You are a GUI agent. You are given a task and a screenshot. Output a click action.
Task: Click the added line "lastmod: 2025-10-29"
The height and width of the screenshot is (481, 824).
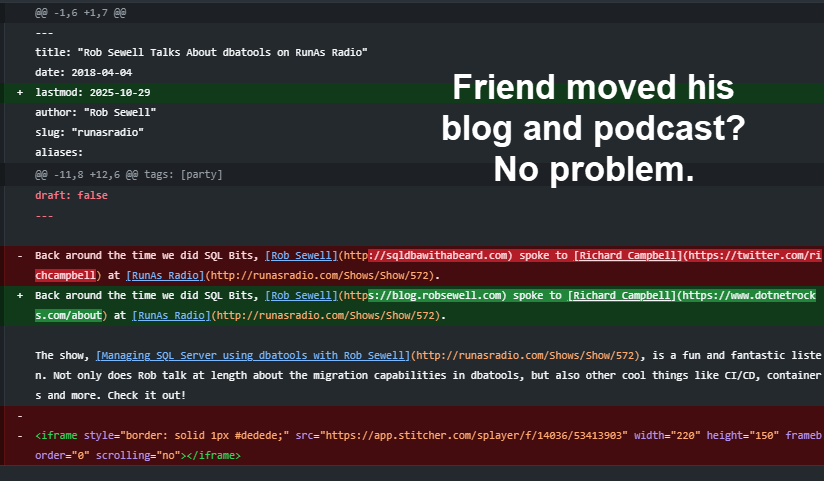pos(92,93)
